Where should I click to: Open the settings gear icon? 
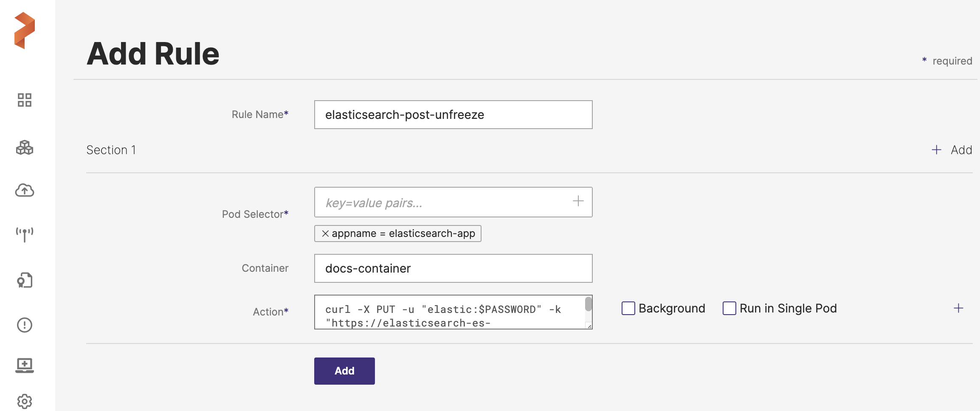(25, 401)
